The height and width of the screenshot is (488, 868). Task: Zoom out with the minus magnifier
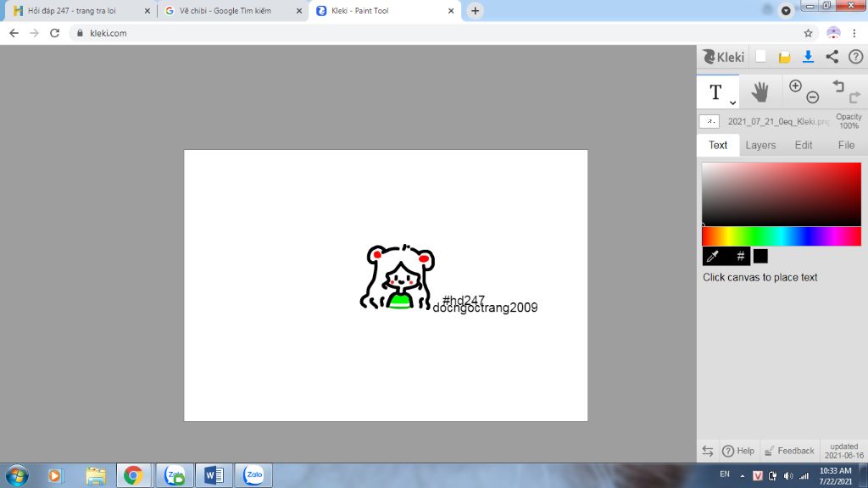click(x=813, y=97)
